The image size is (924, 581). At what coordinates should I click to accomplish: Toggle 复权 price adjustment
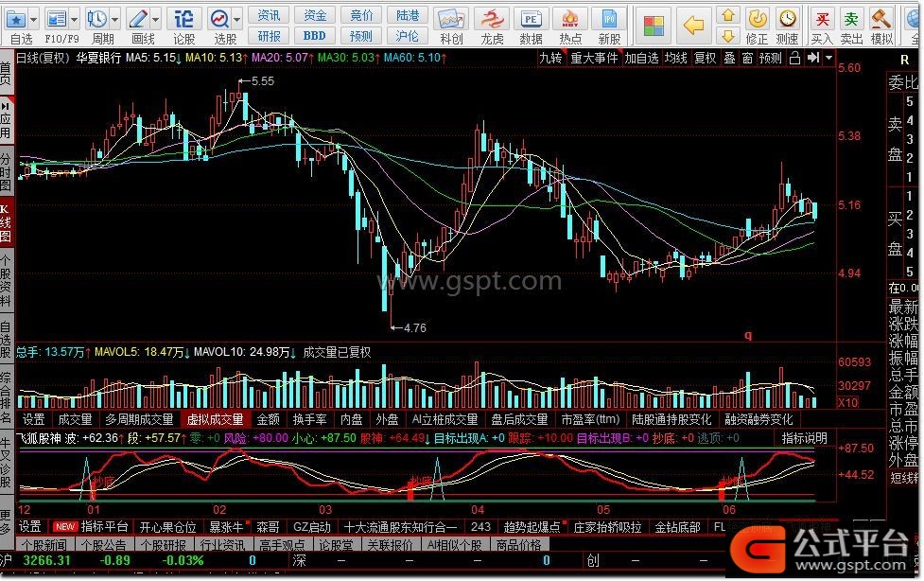point(705,58)
